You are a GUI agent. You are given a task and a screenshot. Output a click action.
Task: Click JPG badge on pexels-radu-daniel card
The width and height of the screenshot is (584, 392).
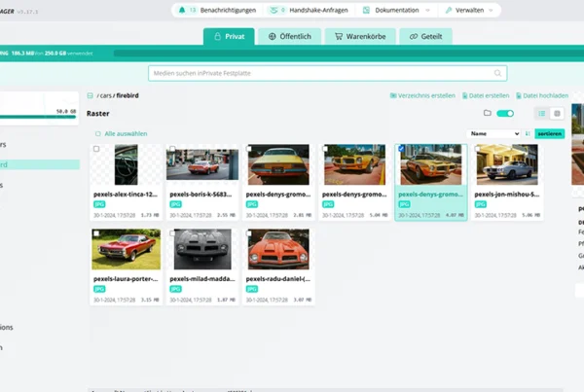coord(252,289)
